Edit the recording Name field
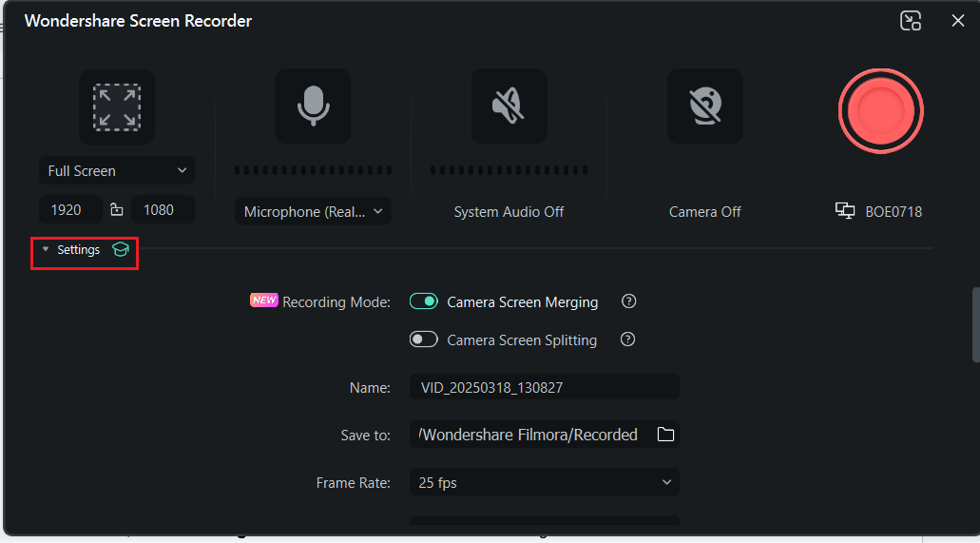980x543 pixels. point(545,387)
